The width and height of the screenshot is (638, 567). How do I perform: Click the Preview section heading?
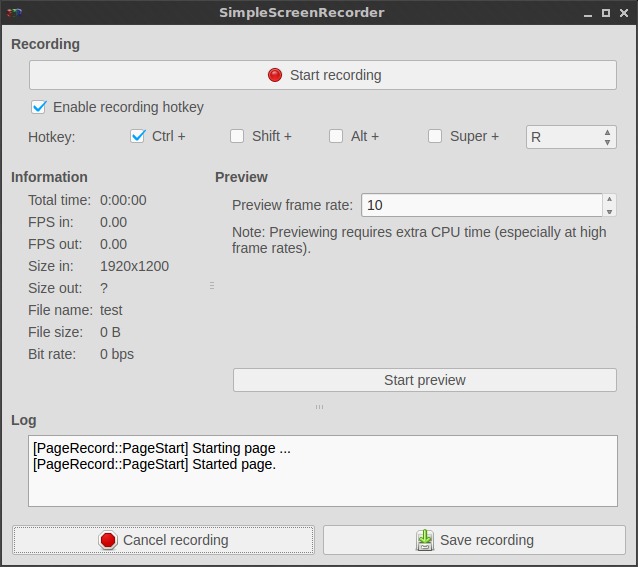(x=241, y=177)
